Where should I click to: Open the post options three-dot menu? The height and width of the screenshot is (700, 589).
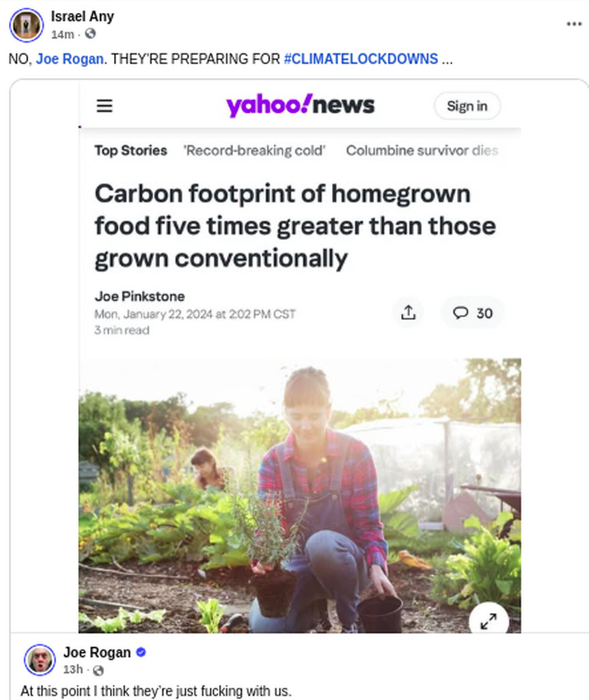pos(574,24)
